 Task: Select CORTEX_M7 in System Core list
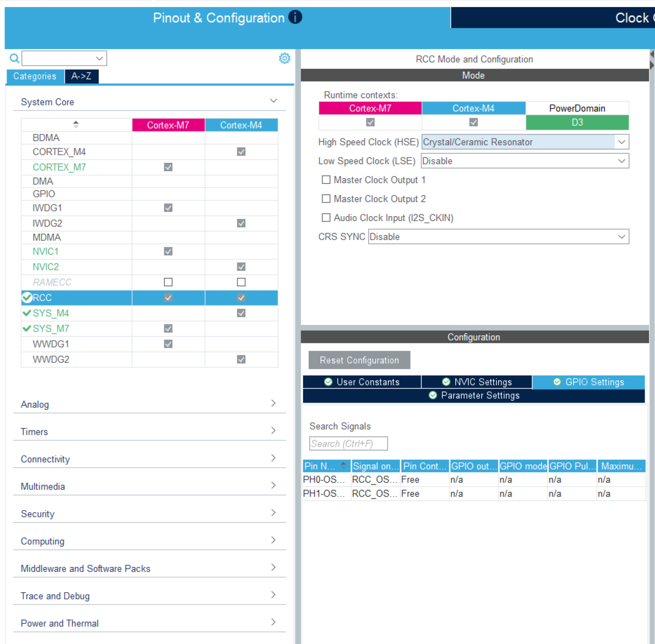[x=59, y=167]
